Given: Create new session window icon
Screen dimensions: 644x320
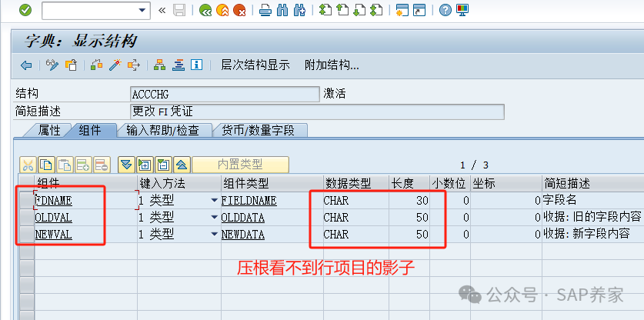Looking at the screenshot, I should pyautogui.click(x=402, y=10).
